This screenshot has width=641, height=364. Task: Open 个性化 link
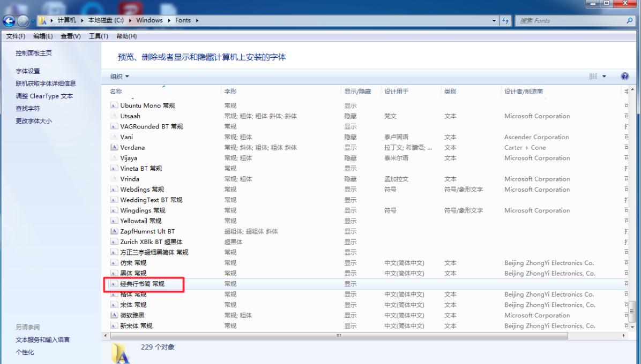[25, 352]
